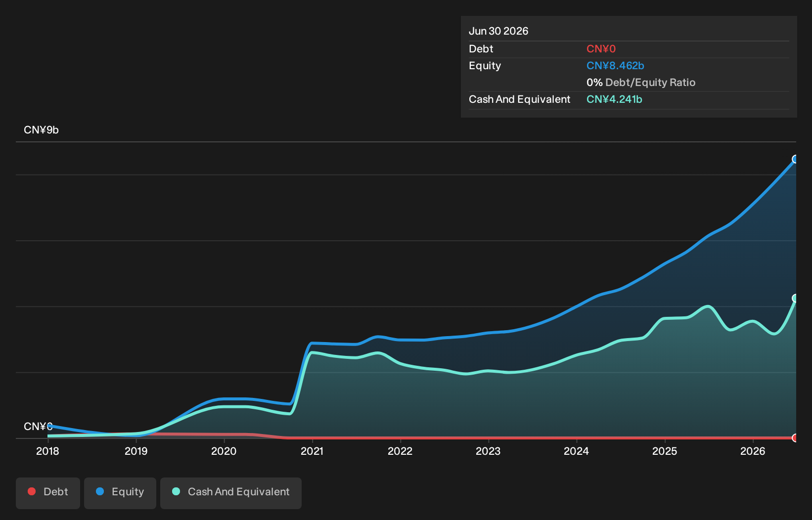Select the 2018 x-axis label

coord(47,451)
